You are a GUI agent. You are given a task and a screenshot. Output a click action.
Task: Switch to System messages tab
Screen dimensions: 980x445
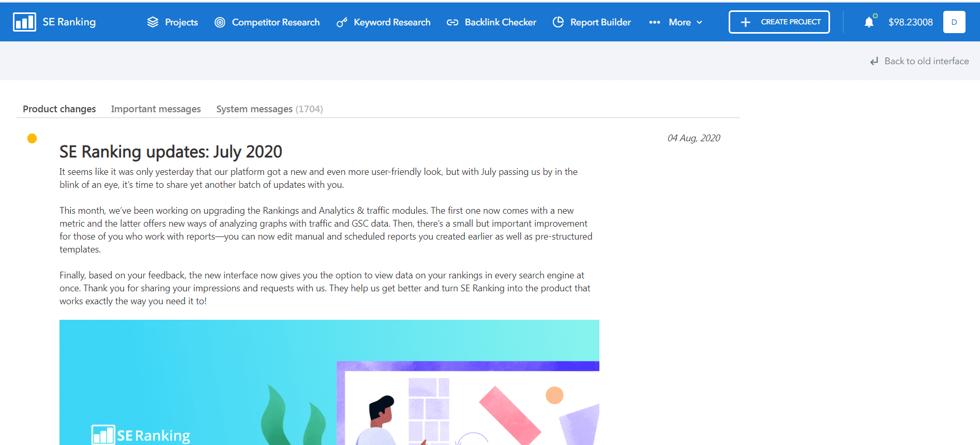coord(269,109)
